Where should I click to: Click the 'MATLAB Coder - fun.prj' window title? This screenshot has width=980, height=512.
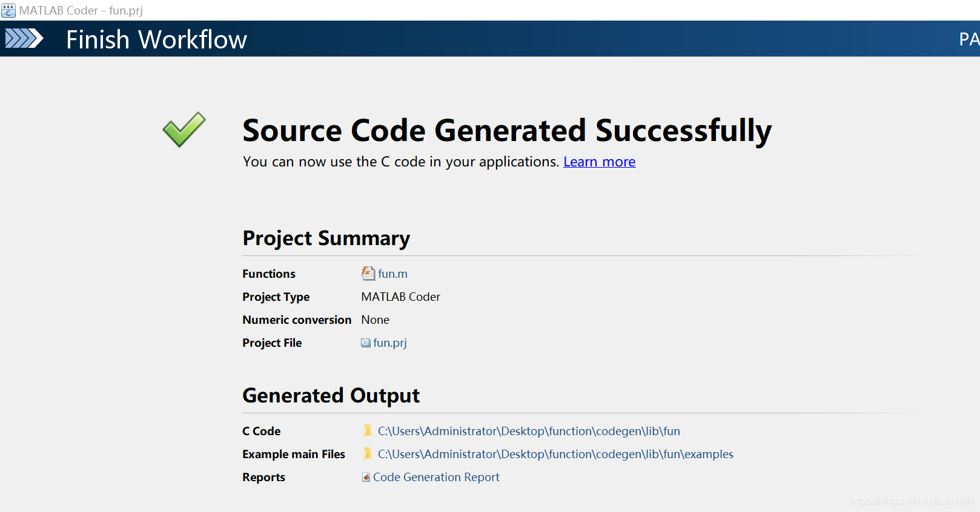click(81, 10)
